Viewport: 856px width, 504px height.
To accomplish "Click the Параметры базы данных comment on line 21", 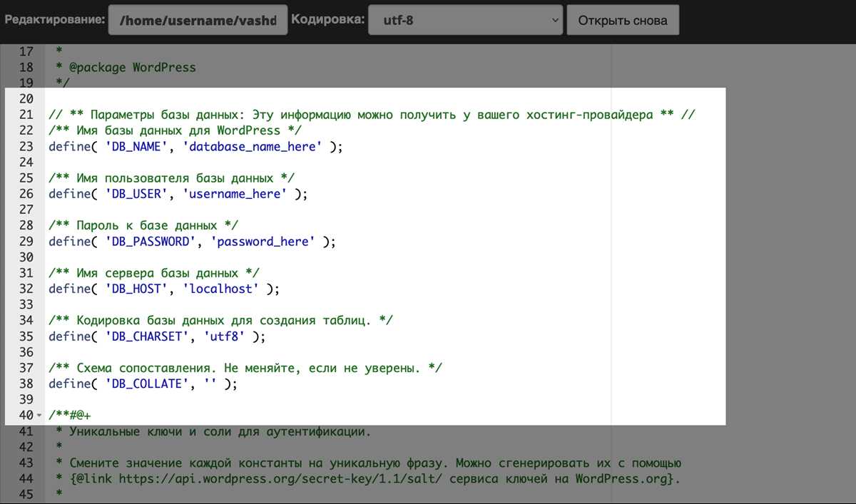I will 372,115.
